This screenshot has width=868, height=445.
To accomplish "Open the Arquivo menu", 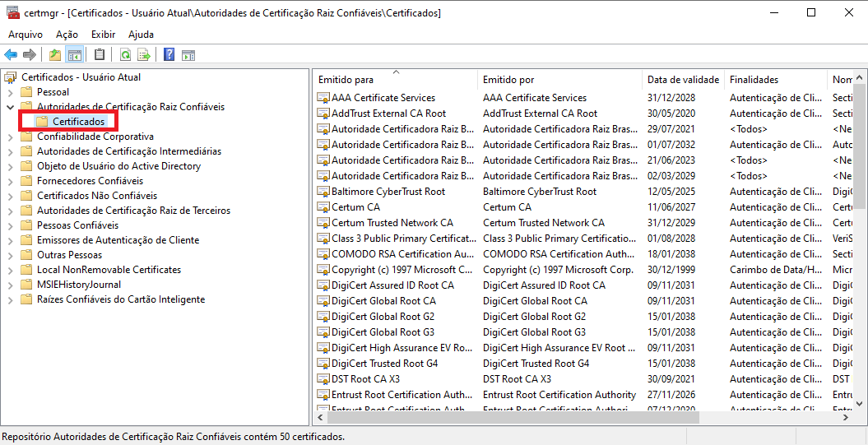I will [26, 35].
